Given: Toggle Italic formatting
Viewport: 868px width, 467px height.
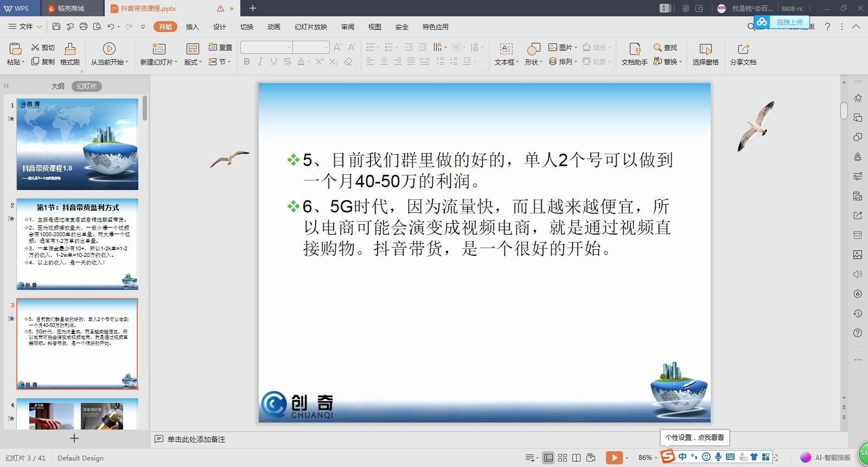Looking at the screenshot, I should pyautogui.click(x=260, y=61).
